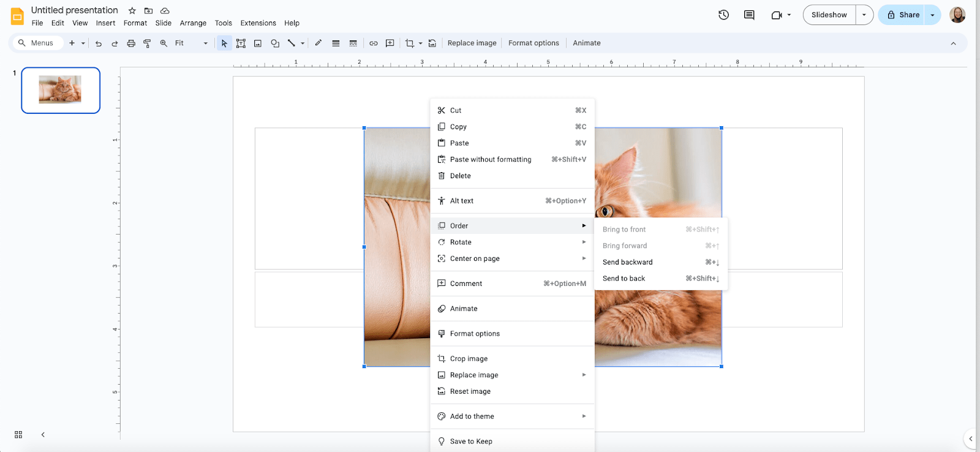Open the Slideshow options dropdown arrow
980x452 pixels.
click(x=864, y=15)
